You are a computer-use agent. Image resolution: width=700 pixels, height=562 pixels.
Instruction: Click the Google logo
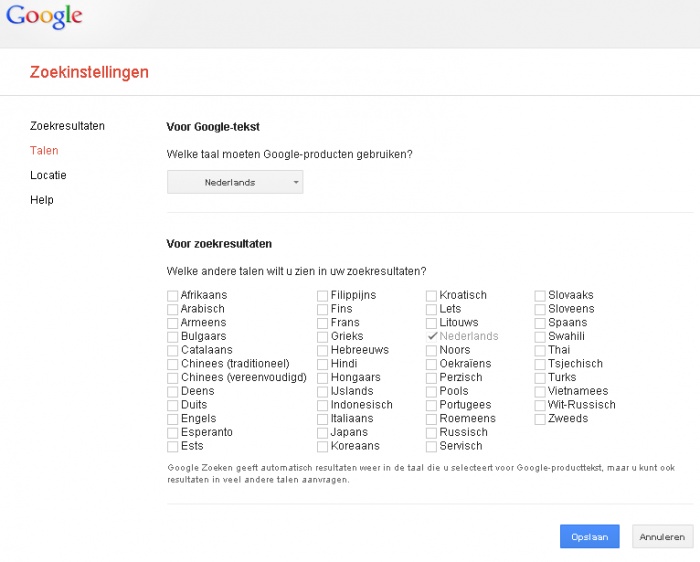coord(44,17)
